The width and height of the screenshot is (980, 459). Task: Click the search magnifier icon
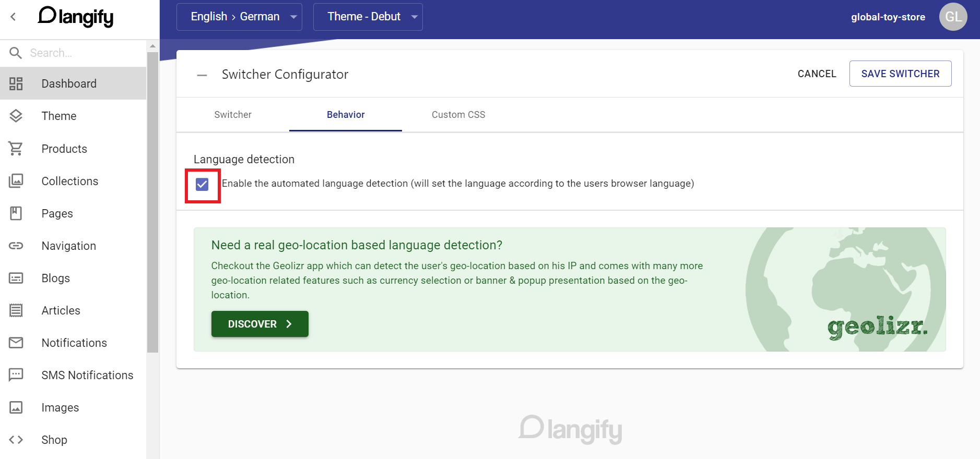click(x=16, y=53)
